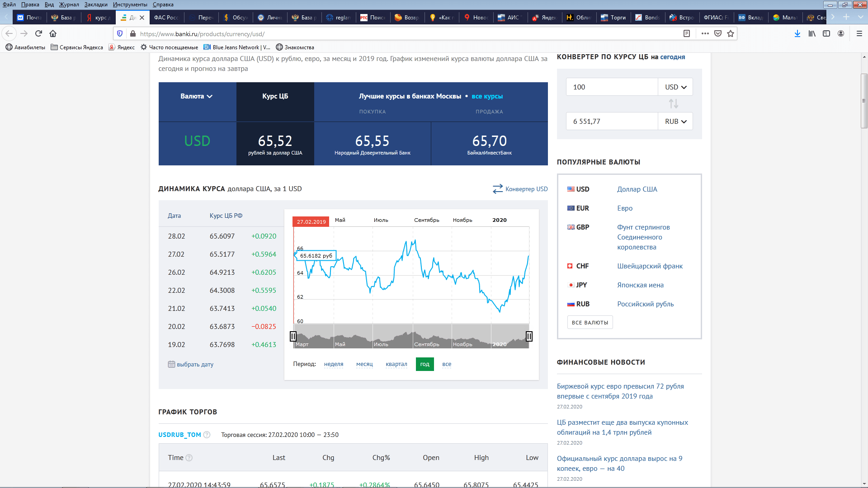Image resolution: width=868 pixels, height=488 pixels.
Task: Select the неделя period option
Action: pyautogui.click(x=334, y=364)
